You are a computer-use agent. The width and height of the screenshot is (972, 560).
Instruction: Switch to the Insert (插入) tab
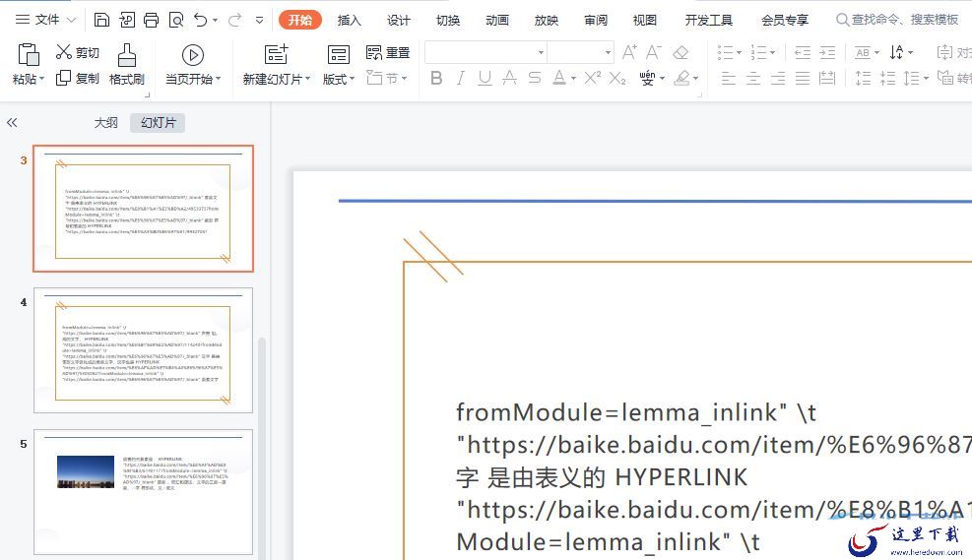pos(349,20)
